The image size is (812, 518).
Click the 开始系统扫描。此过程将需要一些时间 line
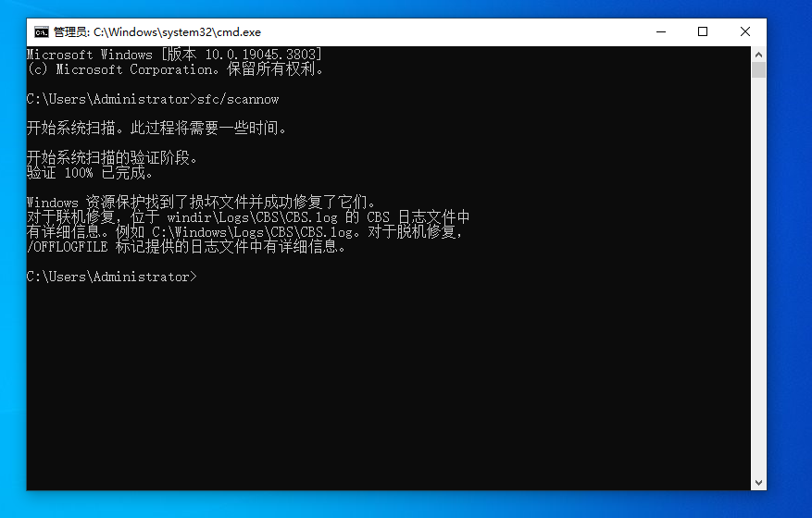coord(156,128)
